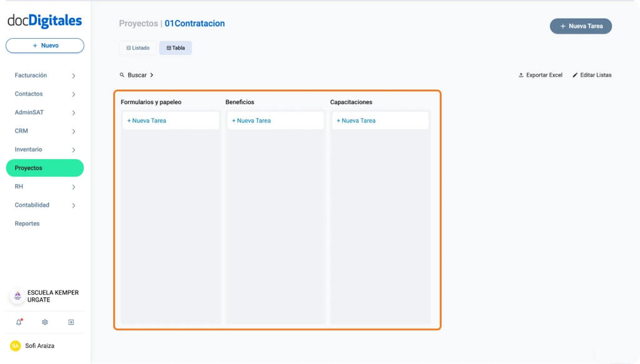Click the download icon beside Exportar Excel
The image size is (640, 364).
[x=520, y=75]
